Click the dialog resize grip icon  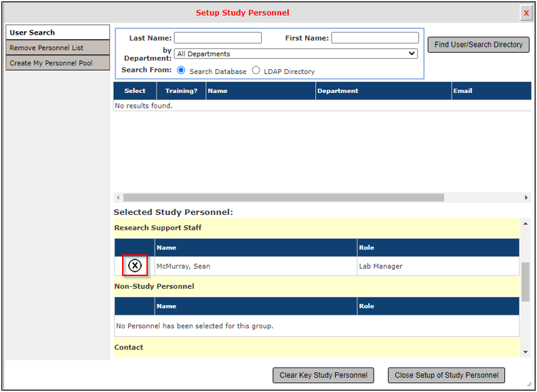pos(529,384)
